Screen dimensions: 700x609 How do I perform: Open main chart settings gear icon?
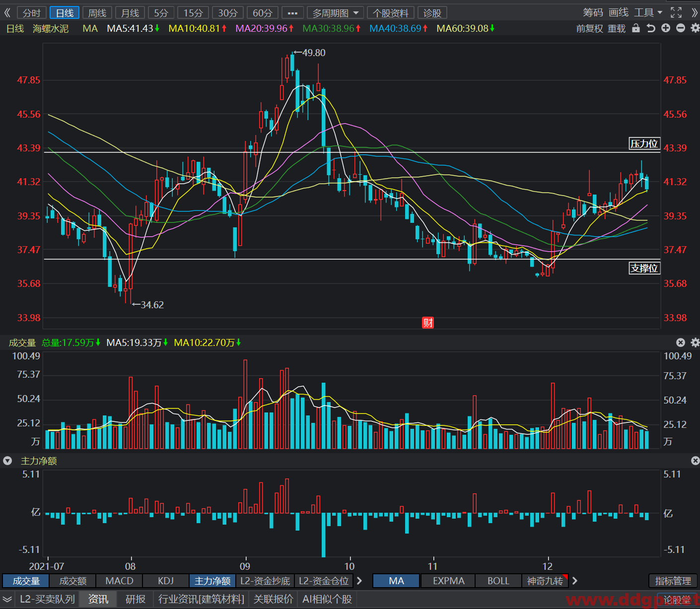(x=695, y=28)
